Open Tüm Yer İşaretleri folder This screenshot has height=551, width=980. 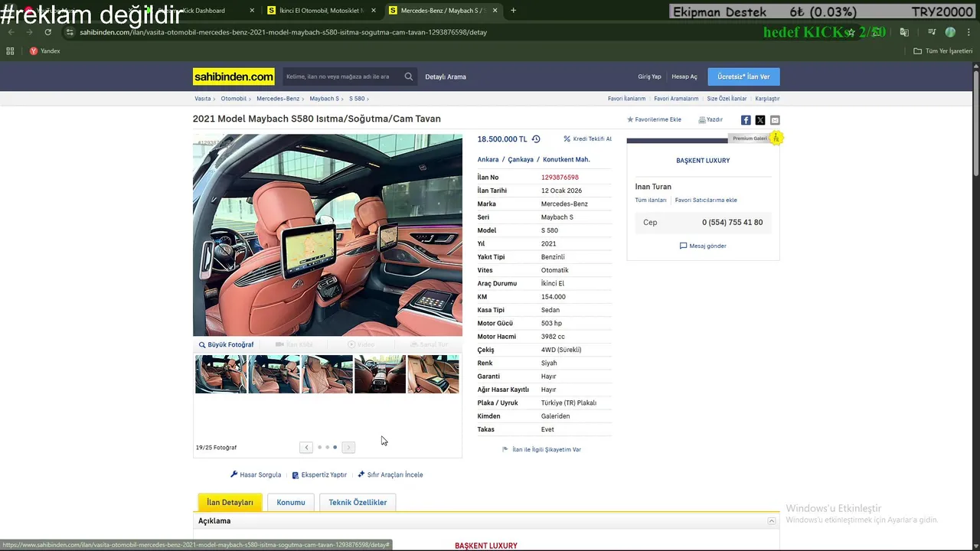pyautogui.click(x=943, y=51)
